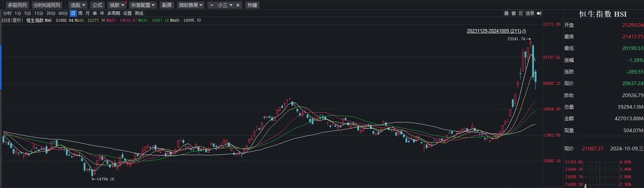Viewport: 644px width, 188px height.
Task: Open the 换肤 skin dropdown
Action: pyautogui.click(x=117, y=5)
